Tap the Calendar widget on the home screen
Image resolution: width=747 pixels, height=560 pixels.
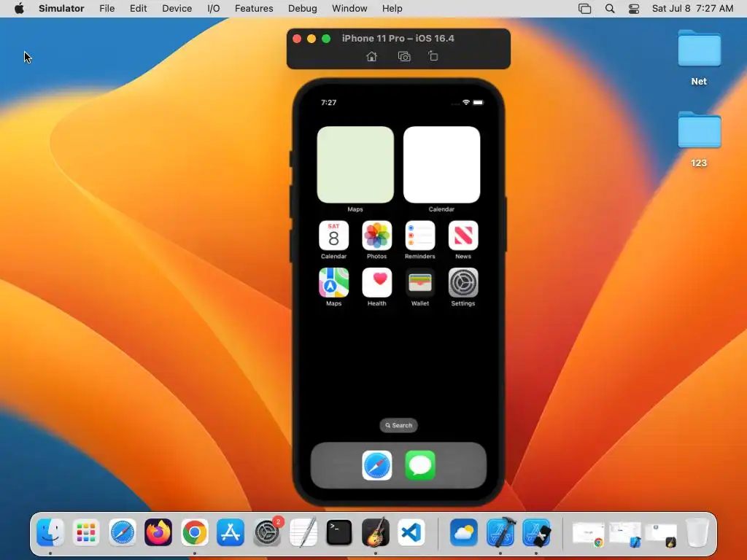(441, 165)
